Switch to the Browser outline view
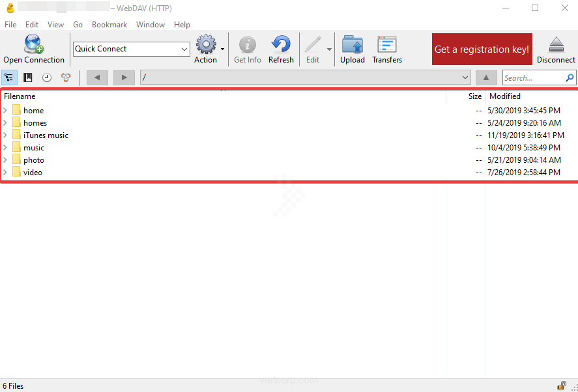This screenshot has width=578, height=392. point(9,77)
